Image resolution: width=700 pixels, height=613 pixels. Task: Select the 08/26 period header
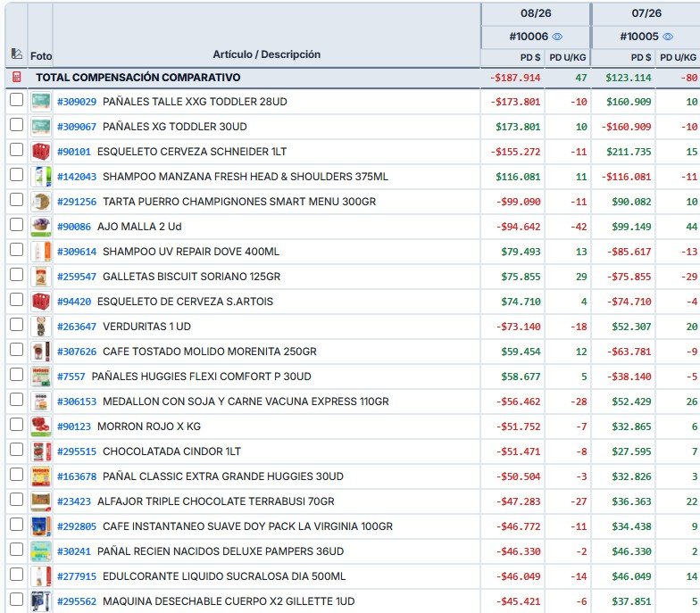(x=536, y=13)
